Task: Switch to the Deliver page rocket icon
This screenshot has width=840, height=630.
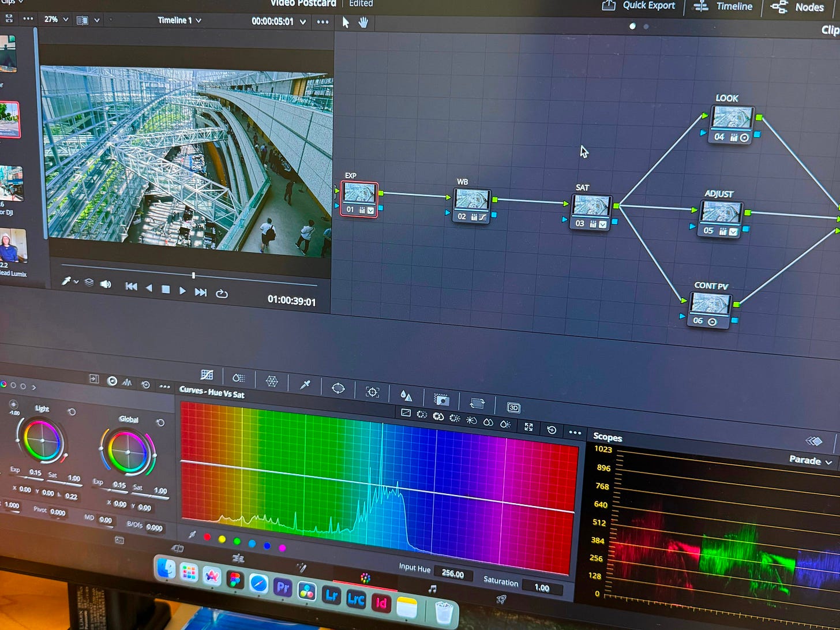Action: coord(501,599)
